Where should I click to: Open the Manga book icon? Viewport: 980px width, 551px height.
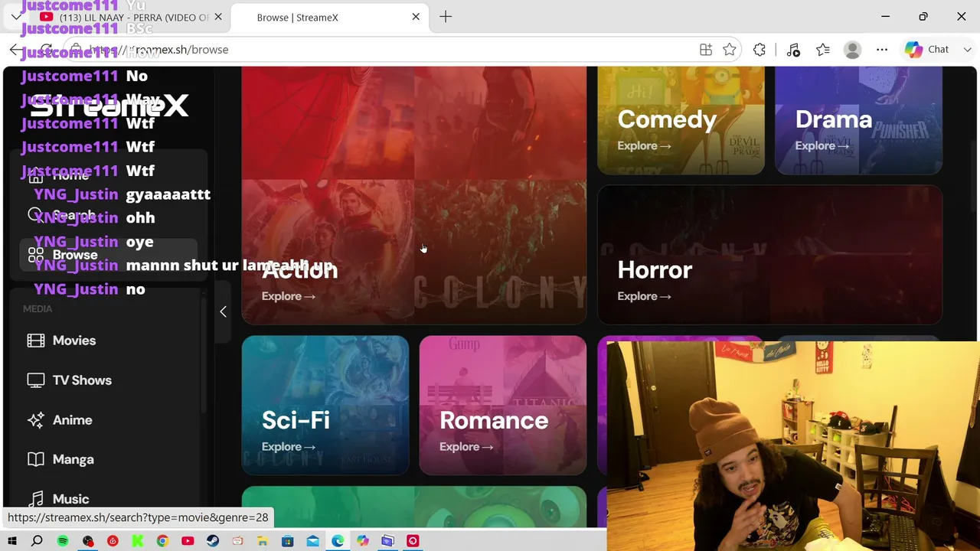(x=36, y=459)
